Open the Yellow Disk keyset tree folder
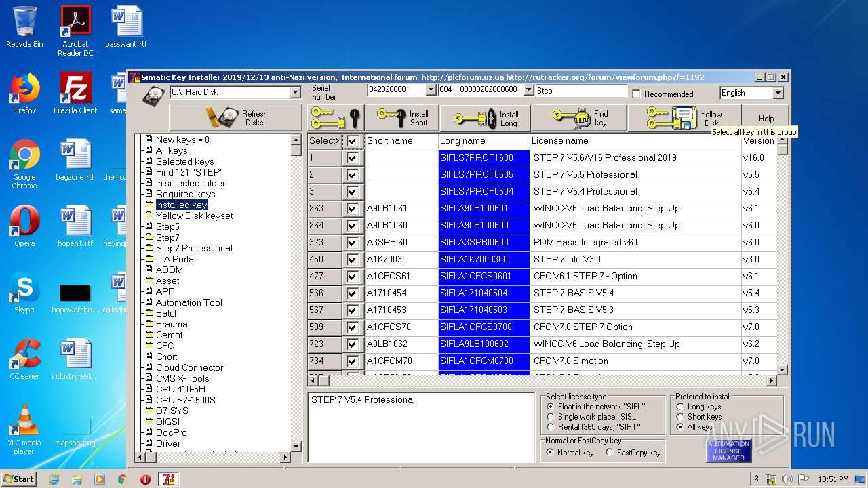The height and width of the screenshot is (488, 868). point(194,216)
